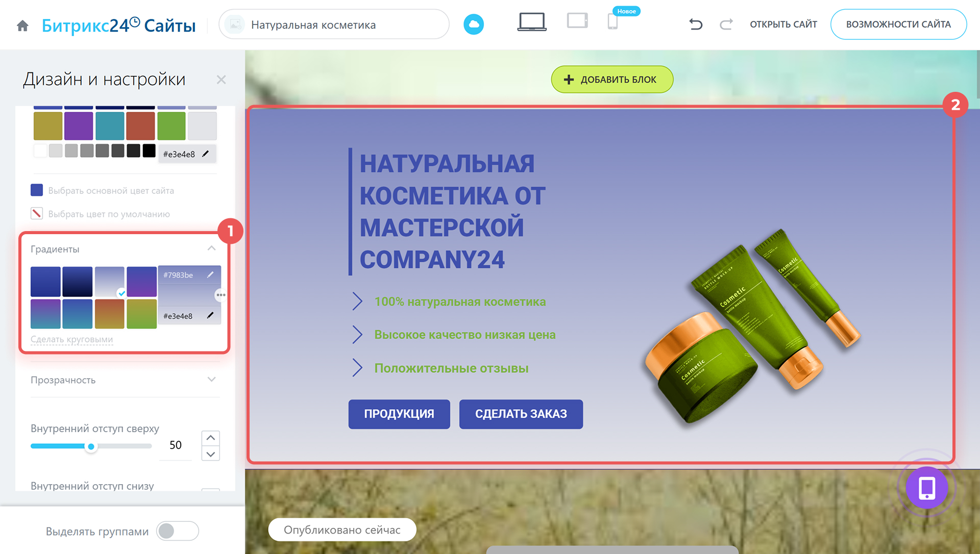Close the Дизайн и настройки panel
Image resolution: width=980 pixels, height=554 pixels.
[221, 80]
